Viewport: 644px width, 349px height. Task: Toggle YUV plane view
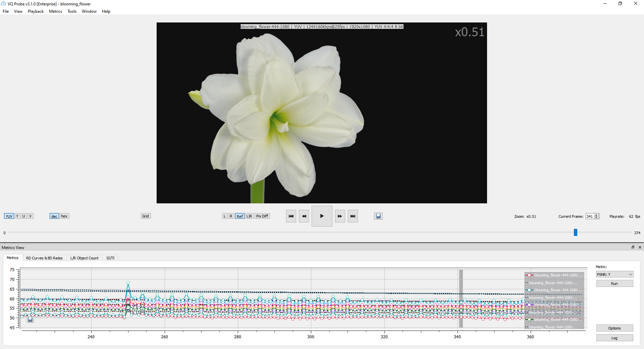tap(9, 216)
